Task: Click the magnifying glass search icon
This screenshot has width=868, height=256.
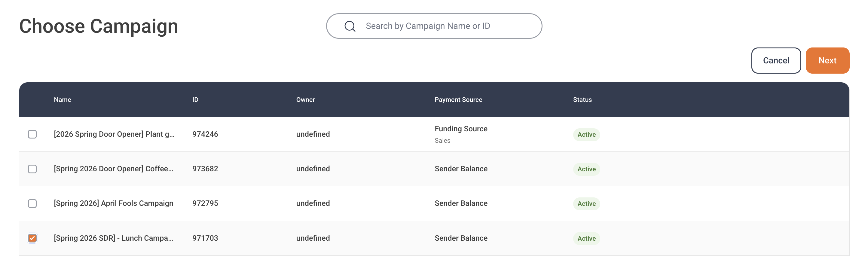Action: coord(350,26)
